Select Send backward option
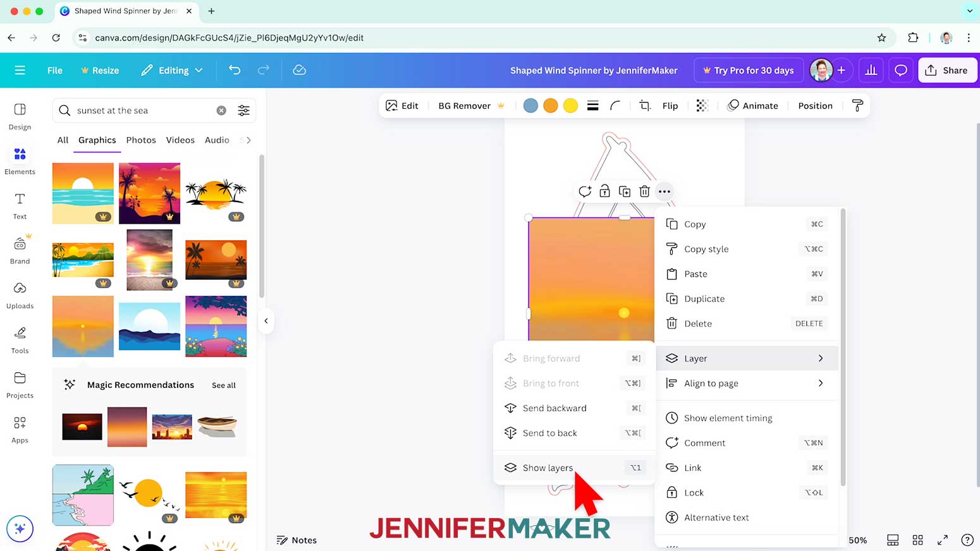Screen dimensions: 980x551 [573, 408]
